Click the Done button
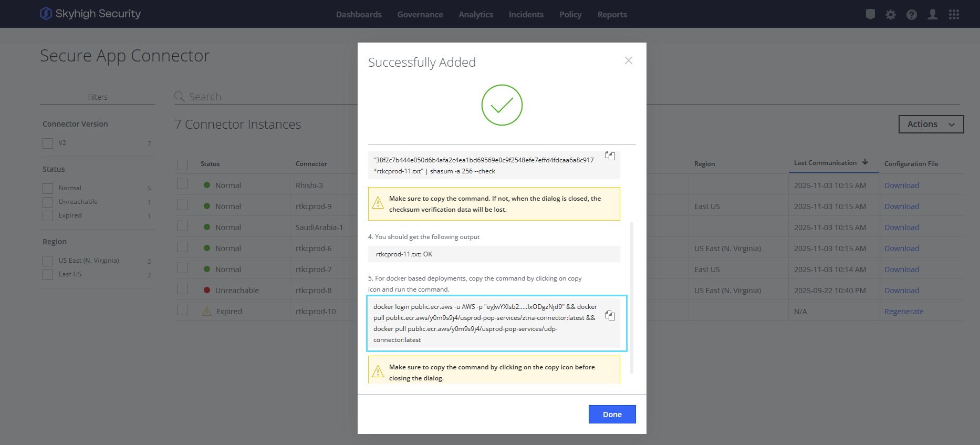Screen dimensions: 980x445 [612, 415]
